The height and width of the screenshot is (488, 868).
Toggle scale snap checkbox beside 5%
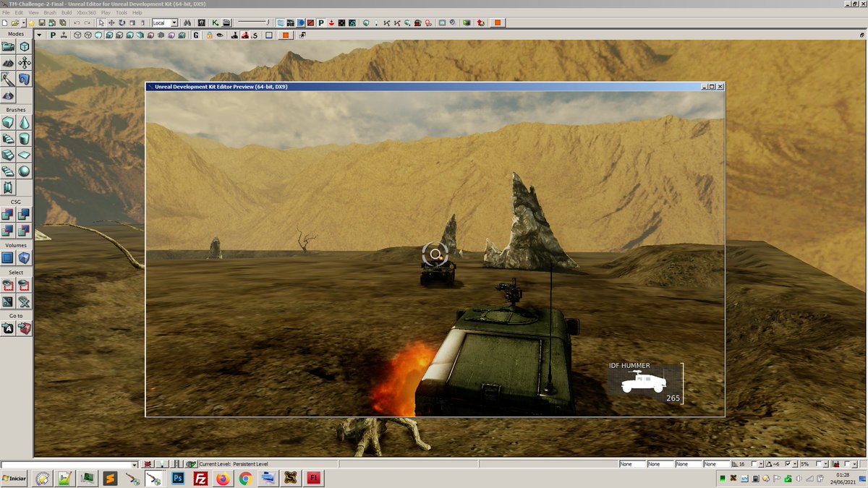click(x=819, y=463)
